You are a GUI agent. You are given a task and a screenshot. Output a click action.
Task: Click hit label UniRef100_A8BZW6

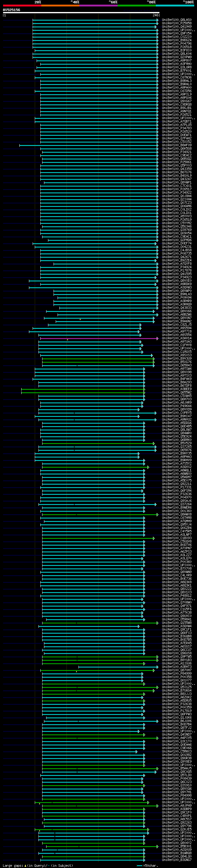click(176, 315)
